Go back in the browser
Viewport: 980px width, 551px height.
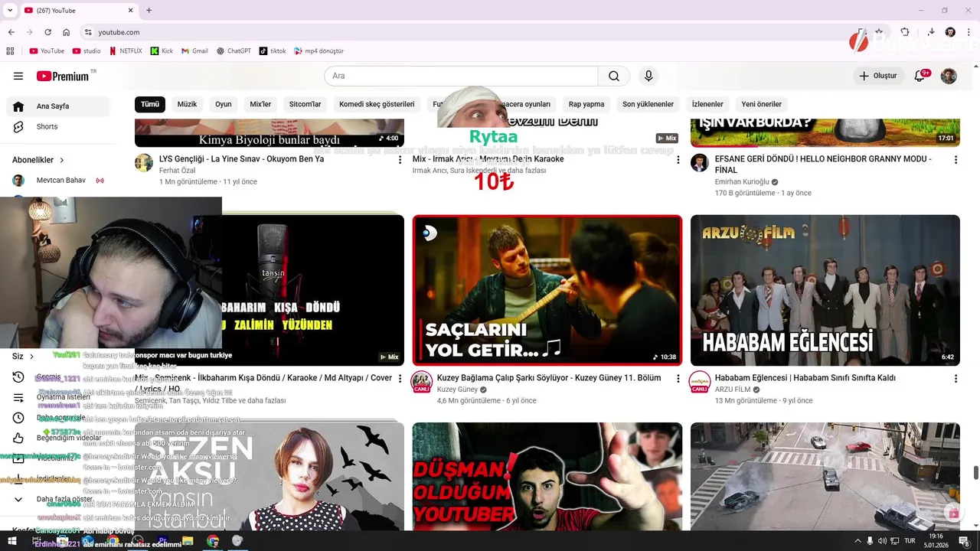tap(11, 32)
